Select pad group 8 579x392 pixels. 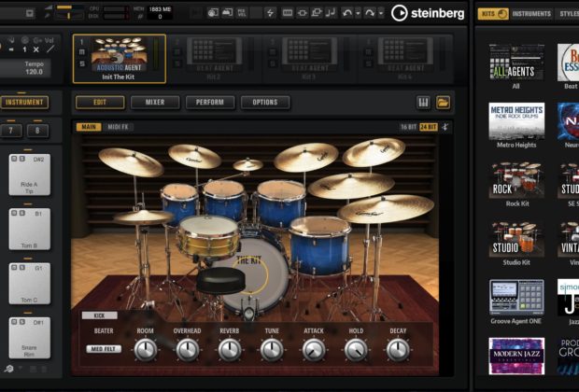(37, 131)
